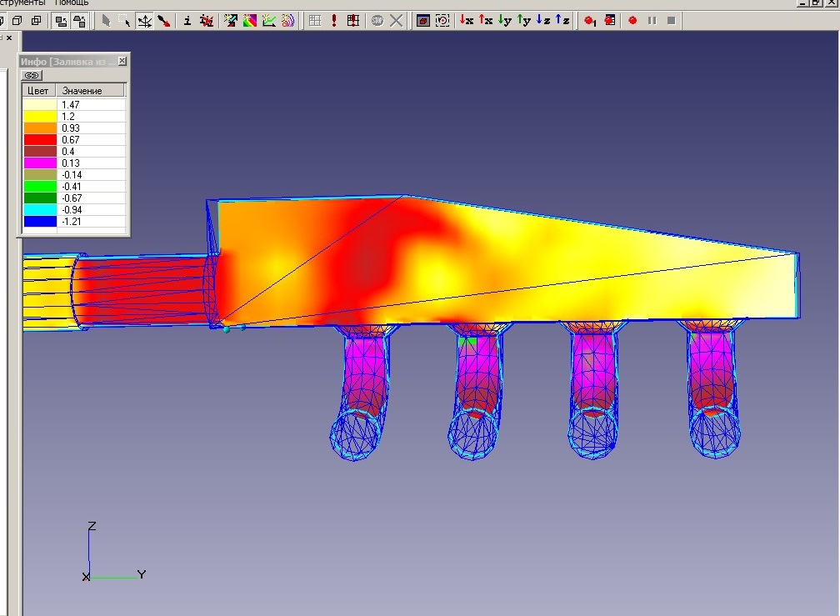The width and height of the screenshot is (840, 616).
Task: Click the chain link button in Инфо panel
Action: pyautogui.click(x=32, y=75)
